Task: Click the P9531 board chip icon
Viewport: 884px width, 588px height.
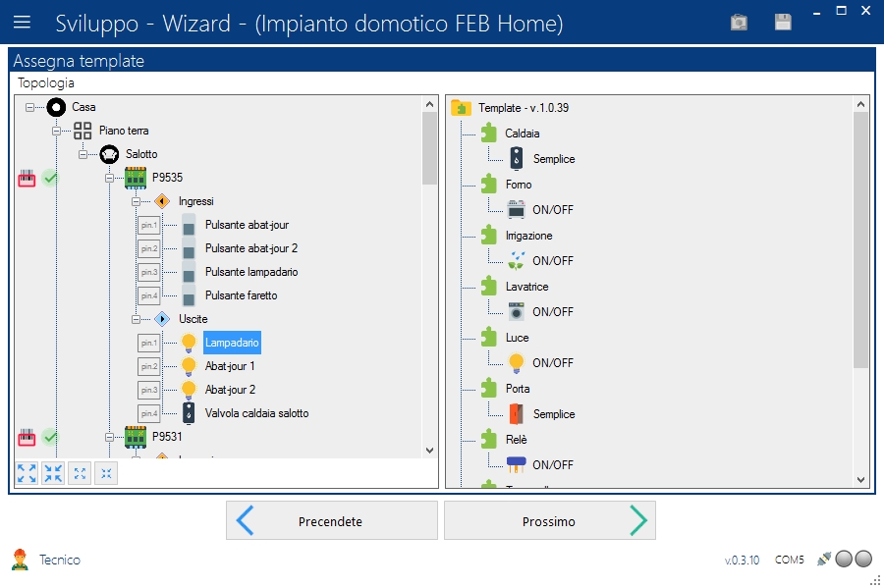Action: [136, 437]
